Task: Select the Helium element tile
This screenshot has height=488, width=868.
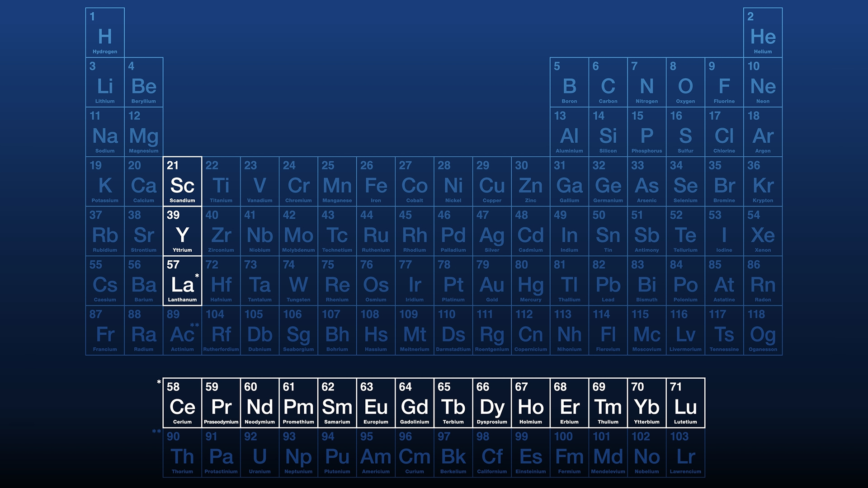Action: click(763, 33)
